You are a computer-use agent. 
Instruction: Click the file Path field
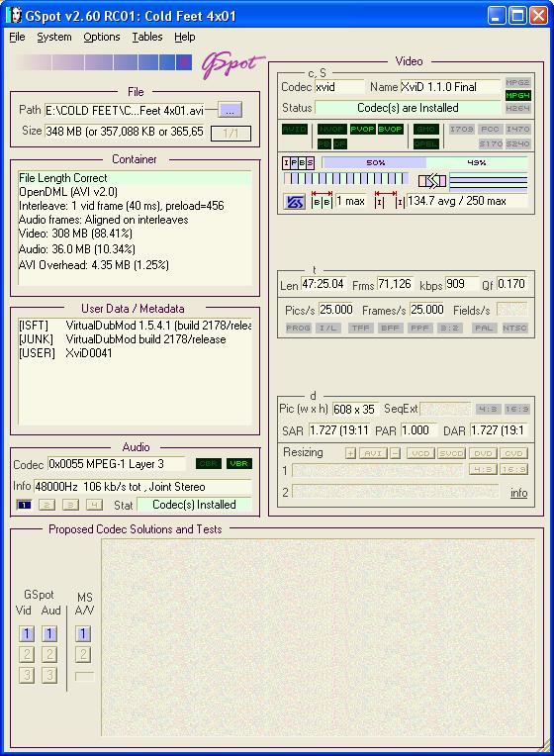point(125,111)
